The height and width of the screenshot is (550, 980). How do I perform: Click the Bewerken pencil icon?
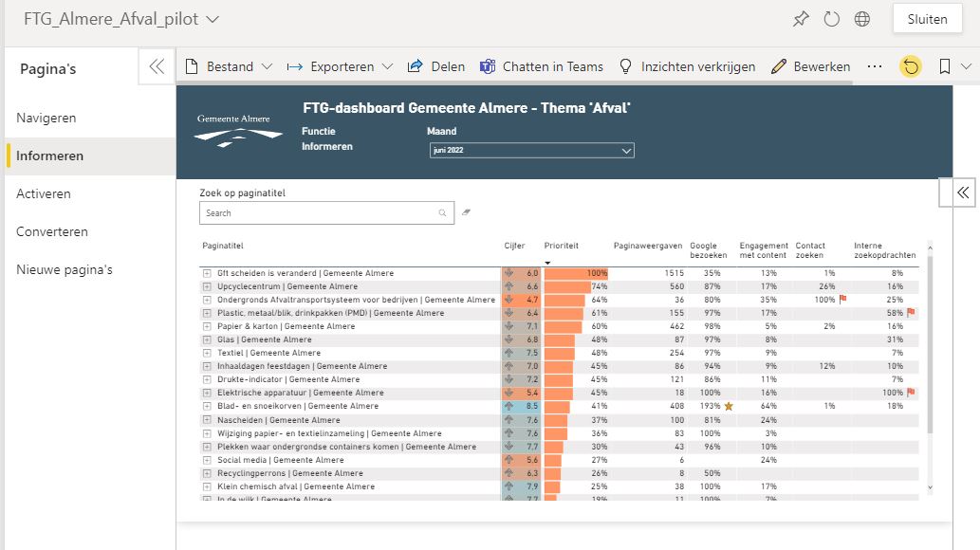(778, 66)
